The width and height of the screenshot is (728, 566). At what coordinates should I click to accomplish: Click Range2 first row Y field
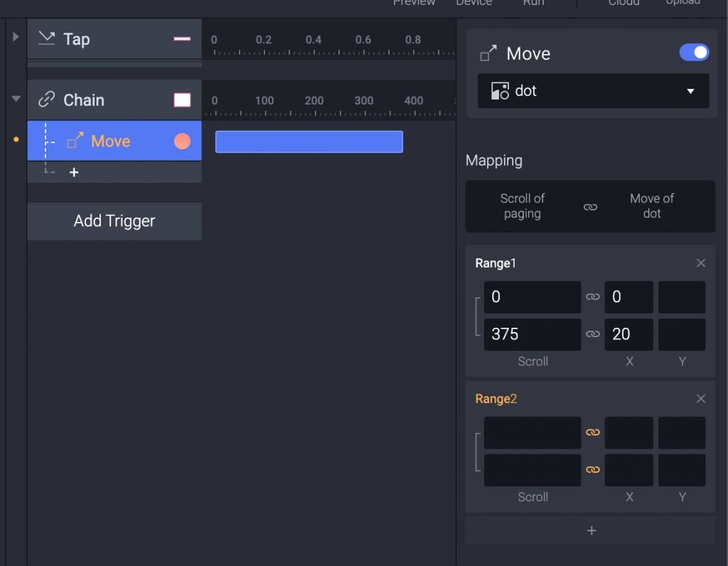point(682,433)
